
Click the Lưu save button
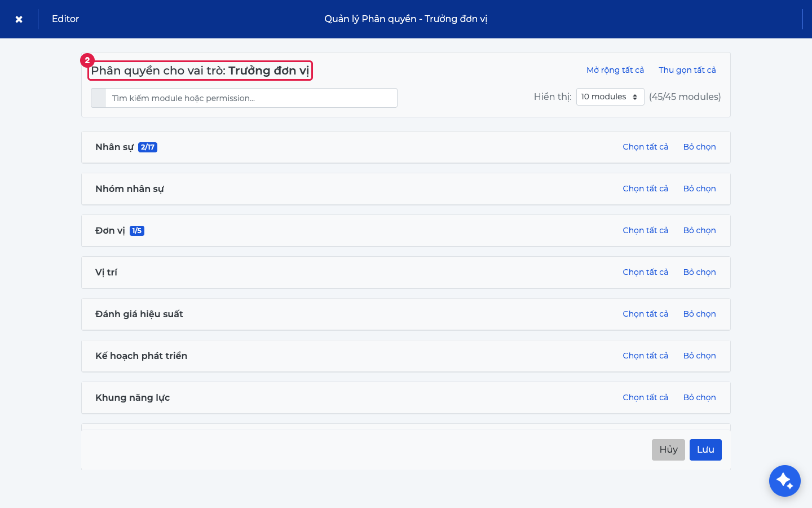705,450
